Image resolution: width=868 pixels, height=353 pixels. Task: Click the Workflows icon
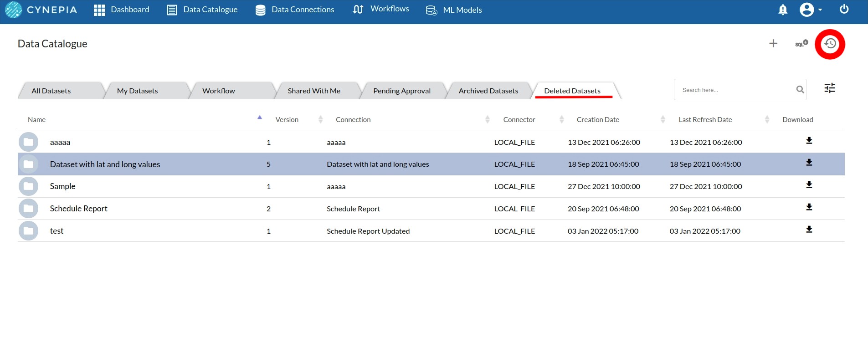click(x=358, y=9)
